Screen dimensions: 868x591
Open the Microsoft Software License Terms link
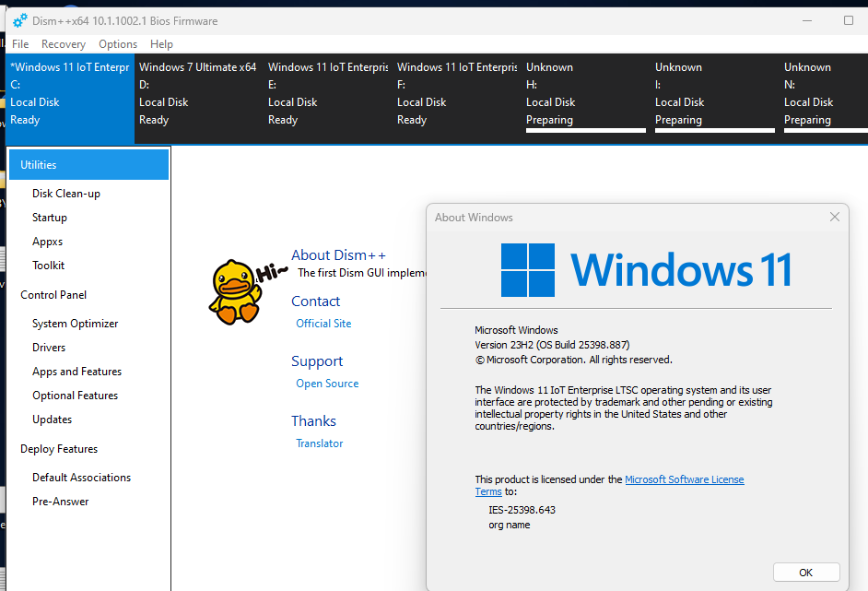(685, 479)
